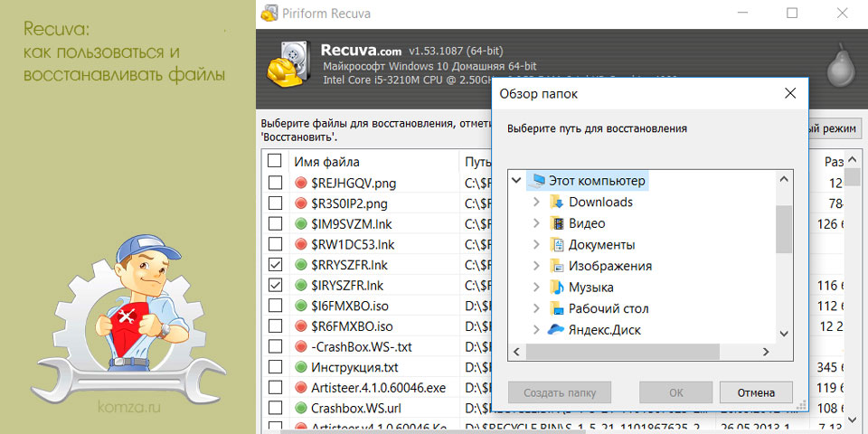Check the box for Инструкция.txt
The image size is (868, 434).
click(275, 366)
